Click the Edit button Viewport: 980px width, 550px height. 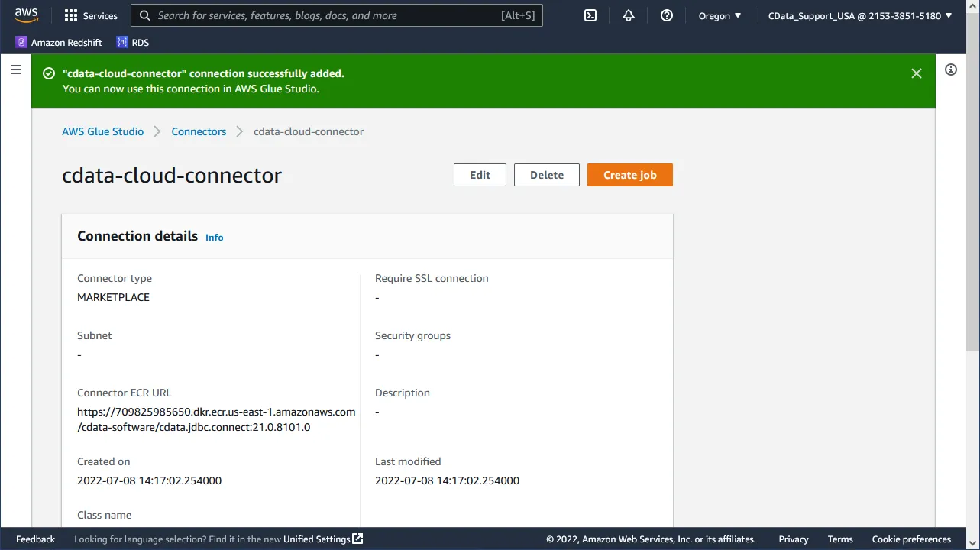point(480,174)
